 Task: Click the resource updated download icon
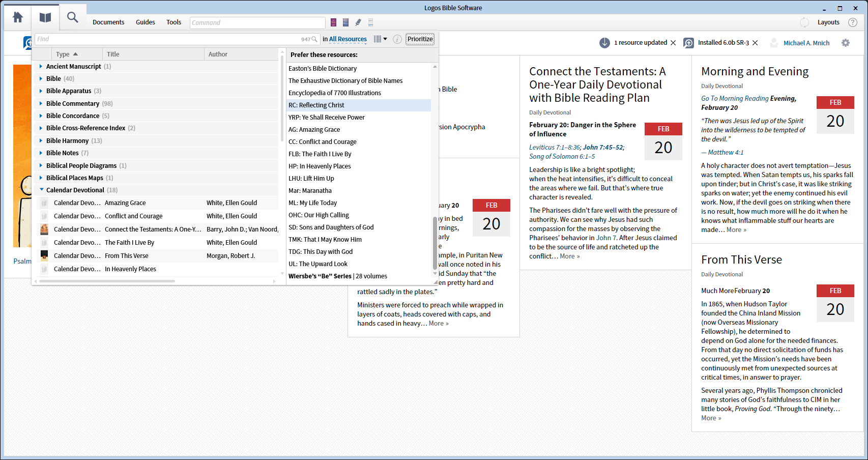click(x=604, y=43)
